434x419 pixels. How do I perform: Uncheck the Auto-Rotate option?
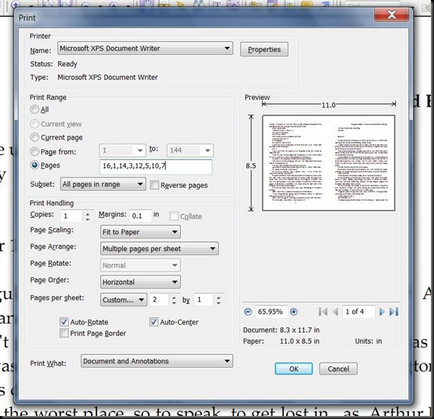(64, 322)
